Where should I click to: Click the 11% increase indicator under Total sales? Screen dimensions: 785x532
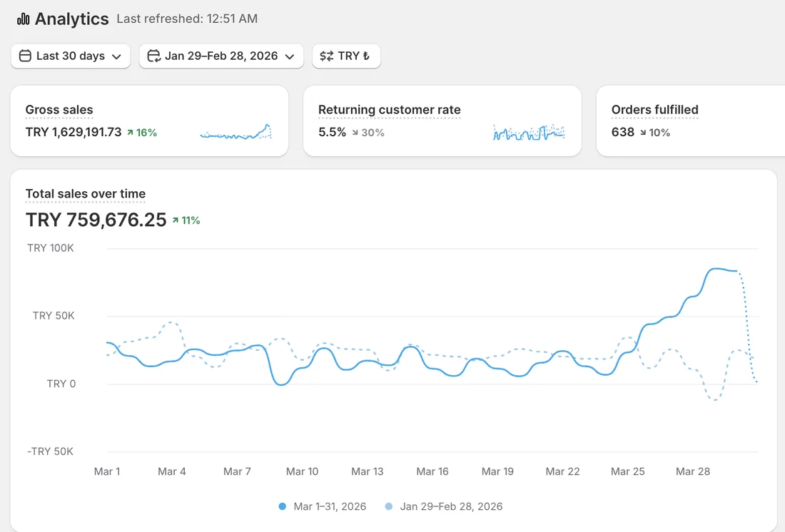(186, 220)
